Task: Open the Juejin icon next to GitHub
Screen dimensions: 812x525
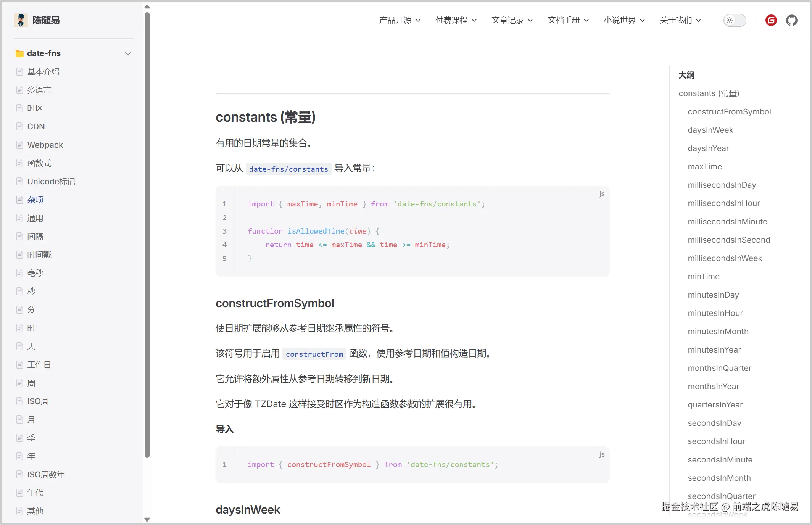Action: [771, 20]
